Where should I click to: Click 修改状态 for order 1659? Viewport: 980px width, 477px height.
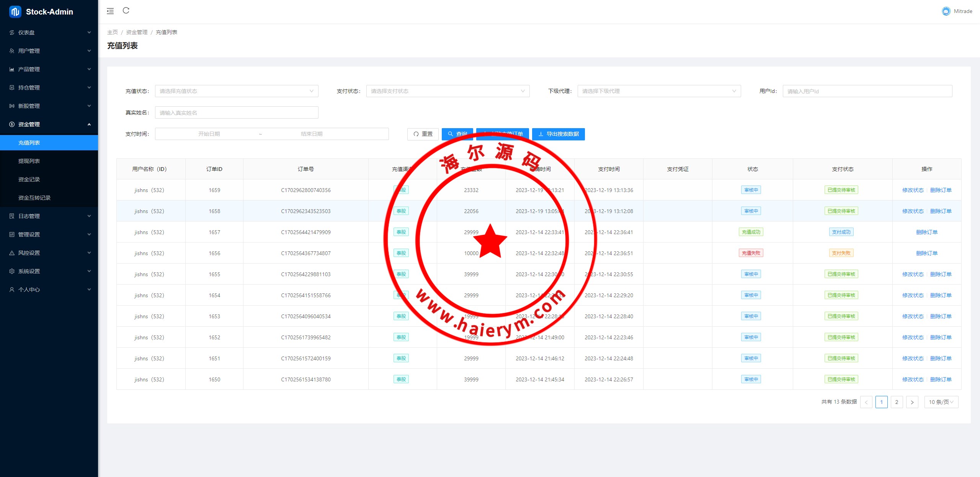point(913,190)
